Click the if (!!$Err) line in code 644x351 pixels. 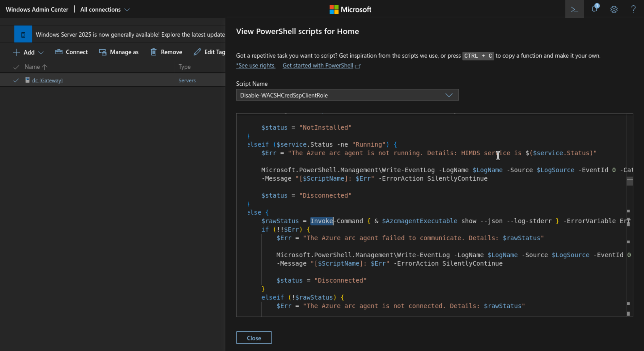pos(286,230)
